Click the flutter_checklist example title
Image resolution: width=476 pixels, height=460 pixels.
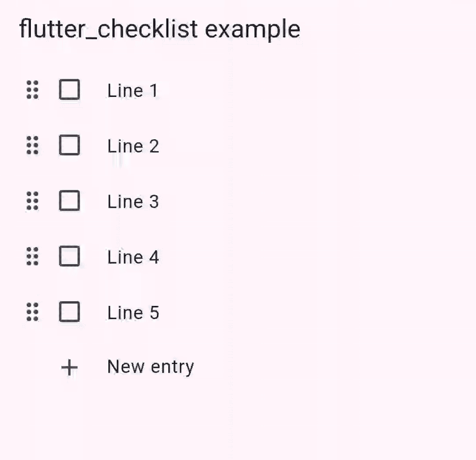point(159,28)
